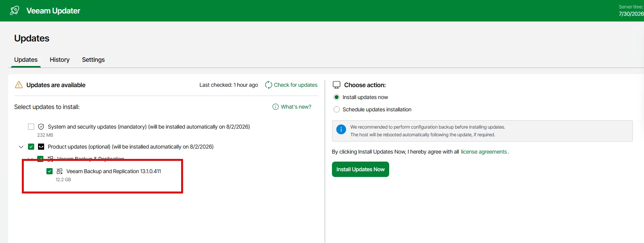This screenshot has height=243, width=644.
Task: Select Install updates now radio button
Action: 337,97
